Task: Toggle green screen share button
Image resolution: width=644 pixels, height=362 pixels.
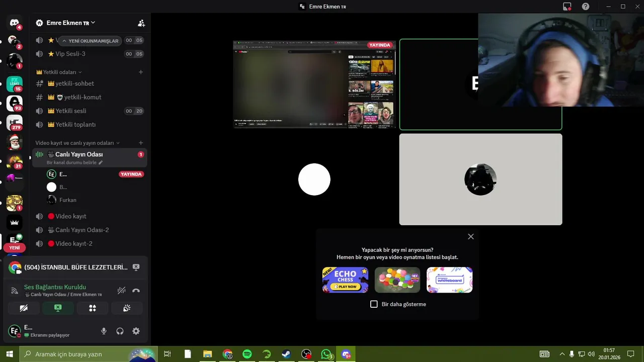Action: pyautogui.click(x=58, y=308)
